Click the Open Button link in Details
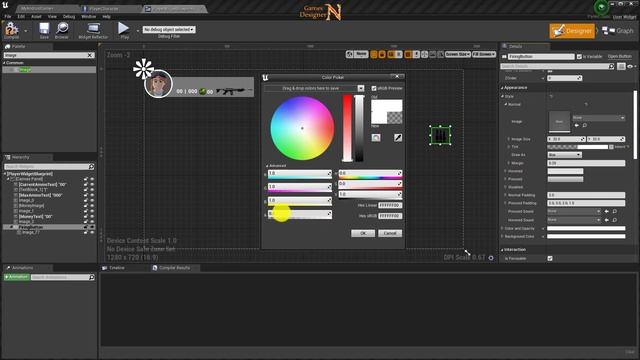The width and height of the screenshot is (640, 360). pos(619,56)
